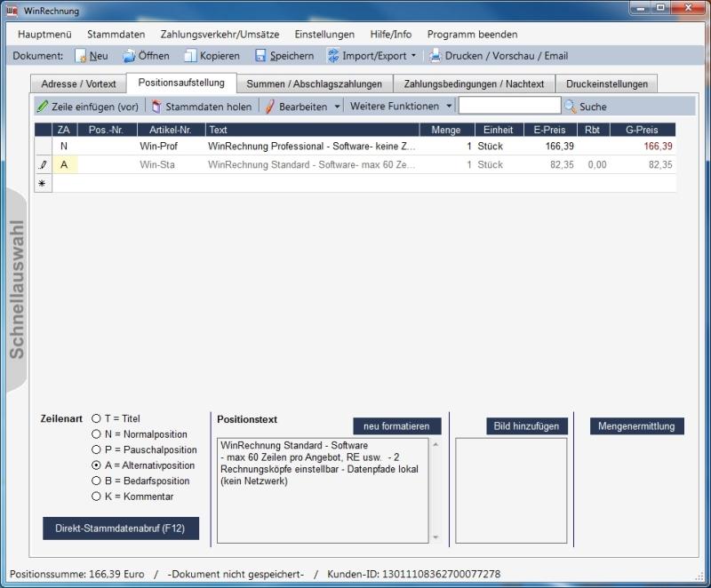Click Positionstext scrollbar down arrow

tap(435, 537)
